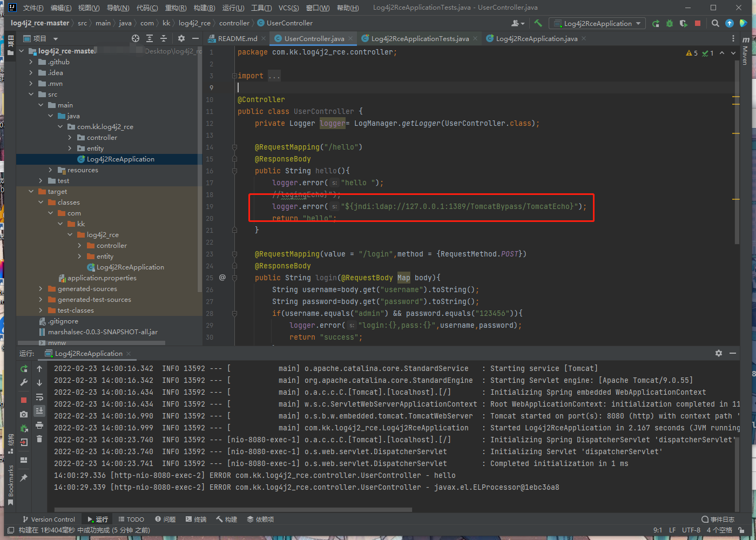Print console output using the printer icon
756x540 pixels.
pos(39,425)
